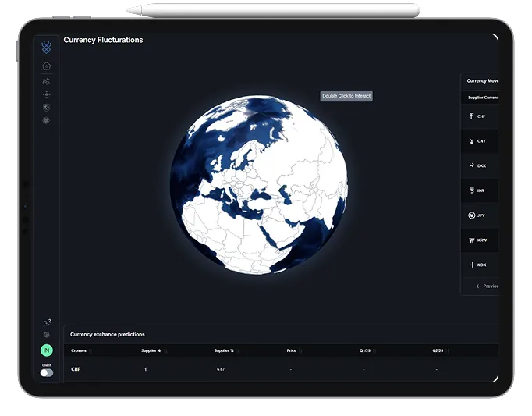
Task: Select the CNY currency row
Action: coord(480,141)
